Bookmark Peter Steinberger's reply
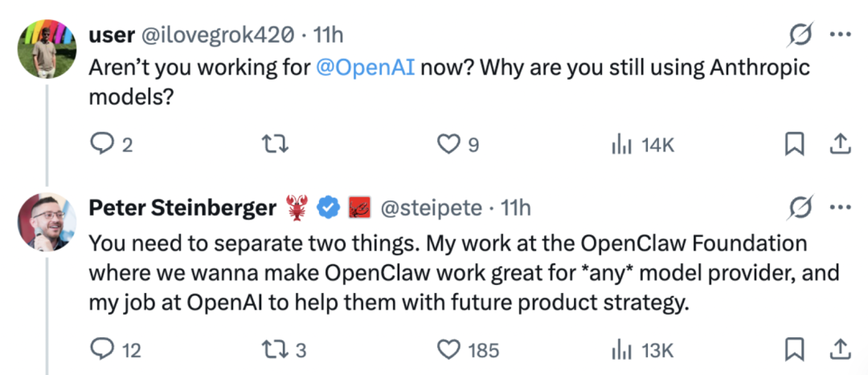Image resolution: width=868 pixels, height=375 pixels. click(794, 349)
